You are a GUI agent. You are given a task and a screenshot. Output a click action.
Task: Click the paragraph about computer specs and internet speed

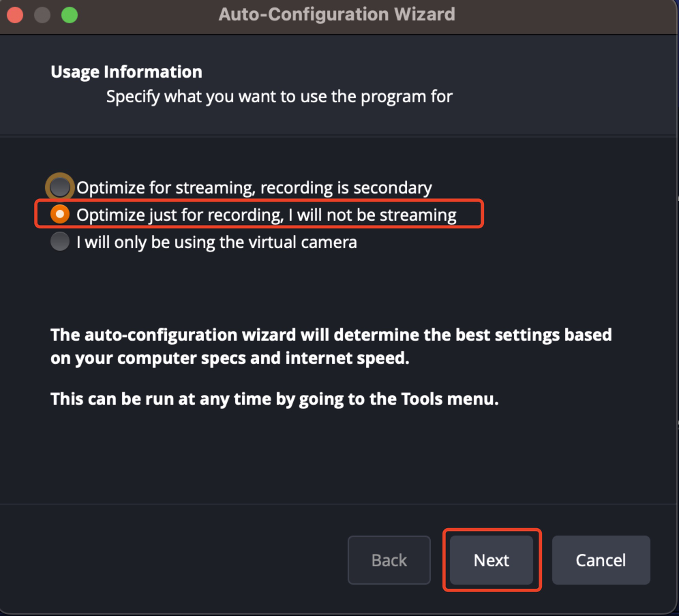[331, 346]
